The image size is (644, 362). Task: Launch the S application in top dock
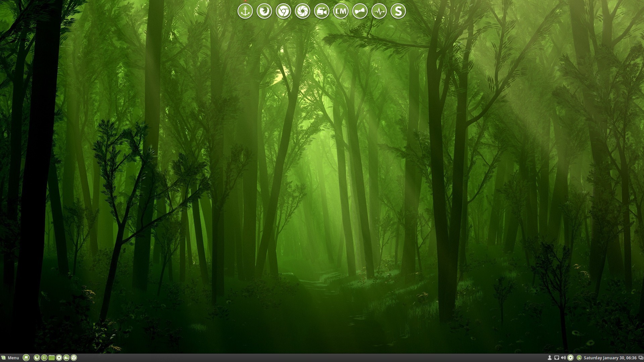(398, 11)
